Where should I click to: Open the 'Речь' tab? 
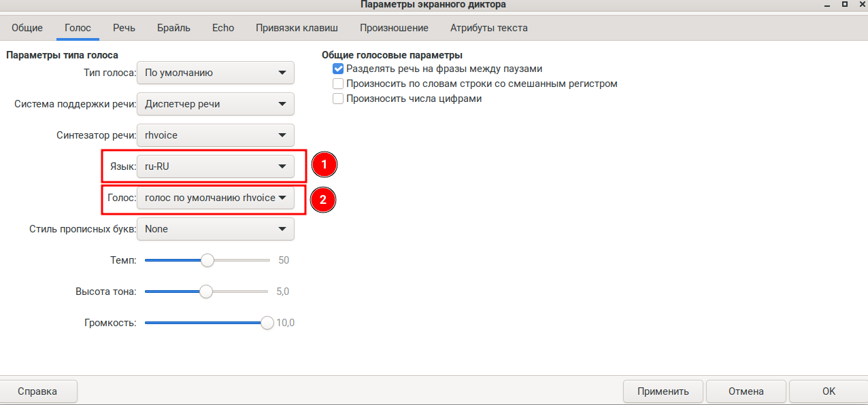coord(124,28)
